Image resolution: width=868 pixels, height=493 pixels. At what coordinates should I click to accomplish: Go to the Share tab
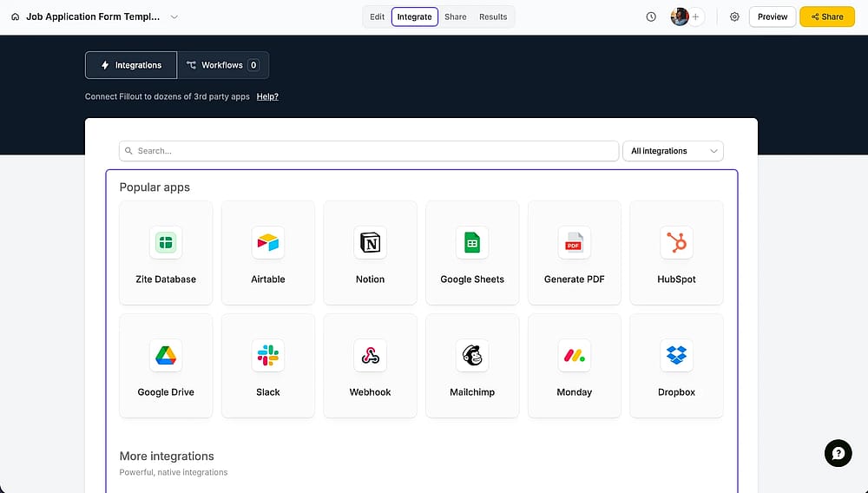pos(456,16)
